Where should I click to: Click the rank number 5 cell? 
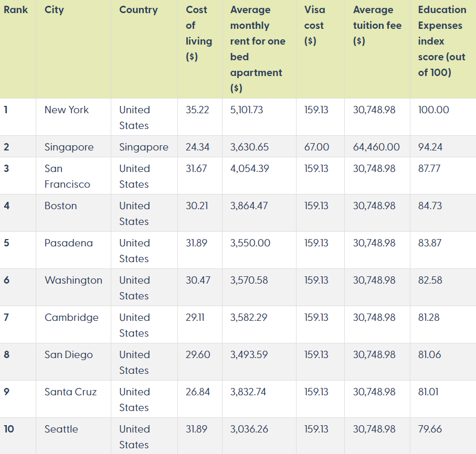(x=6, y=243)
